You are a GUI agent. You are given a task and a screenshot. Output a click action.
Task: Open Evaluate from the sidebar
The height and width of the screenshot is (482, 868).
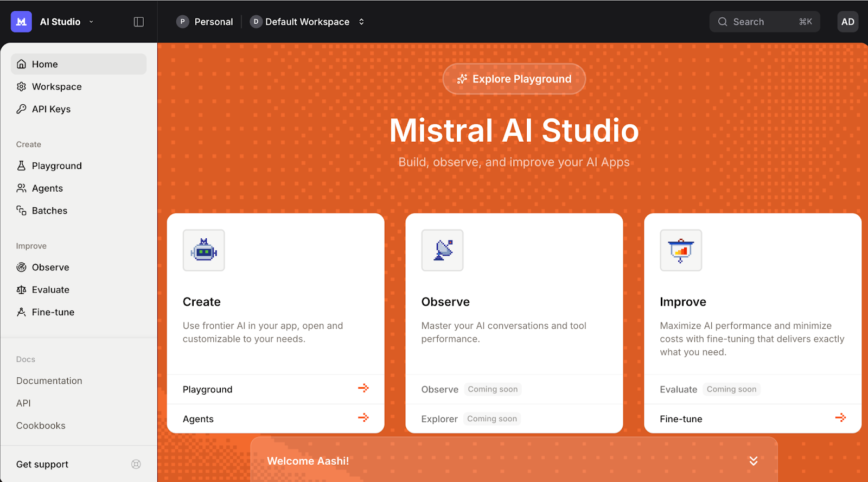click(79, 290)
